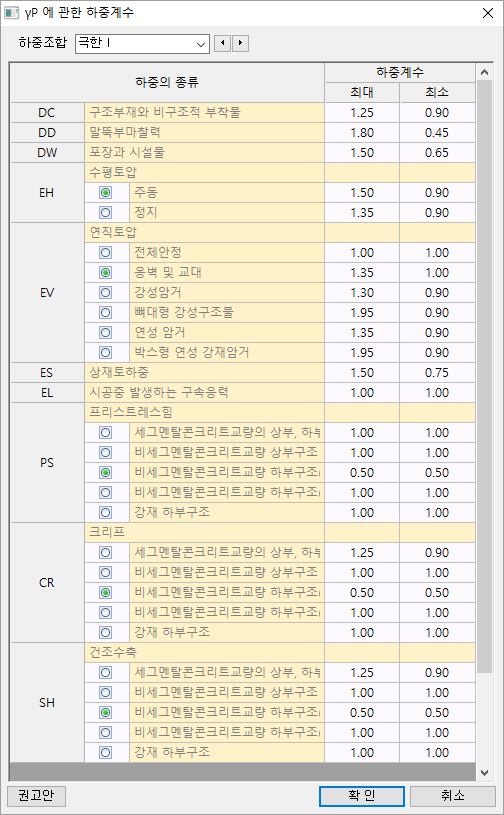
Task: Click the next load combination arrow
Action: point(240,43)
